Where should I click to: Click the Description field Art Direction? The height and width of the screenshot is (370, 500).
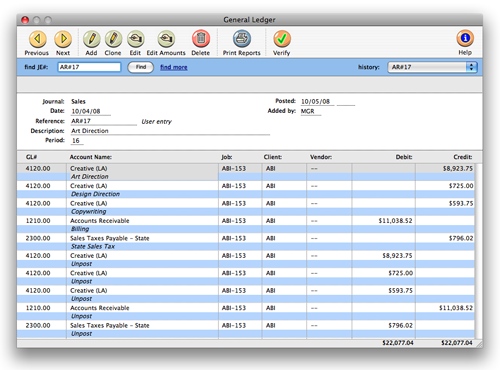[170, 131]
